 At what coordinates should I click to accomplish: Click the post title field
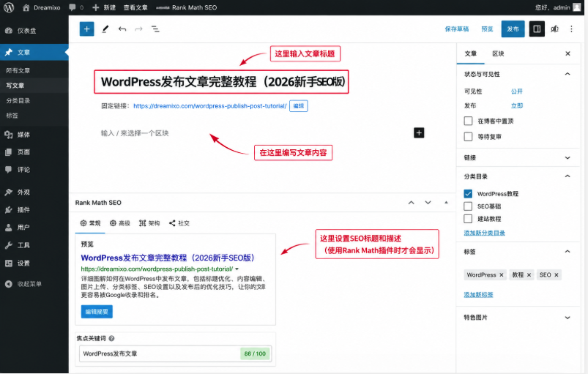pos(221,82)
